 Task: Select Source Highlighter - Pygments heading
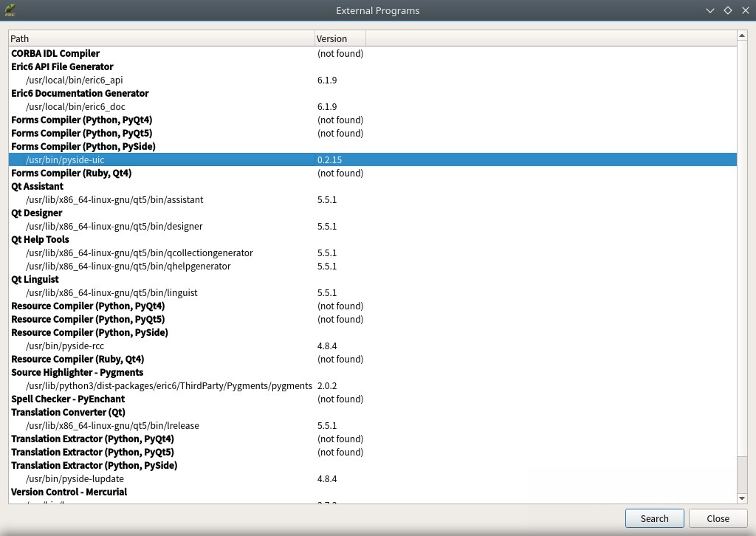point(373,373)
